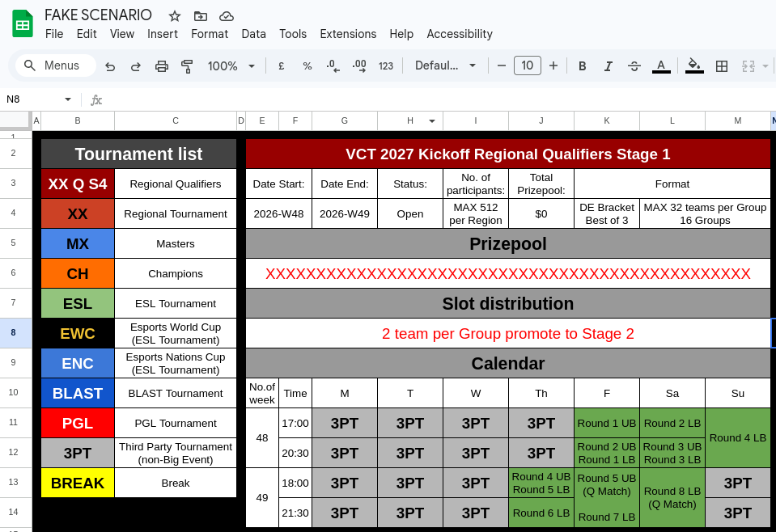Open the Insert menu
776x532 pixels.
[x=163, y=34]
